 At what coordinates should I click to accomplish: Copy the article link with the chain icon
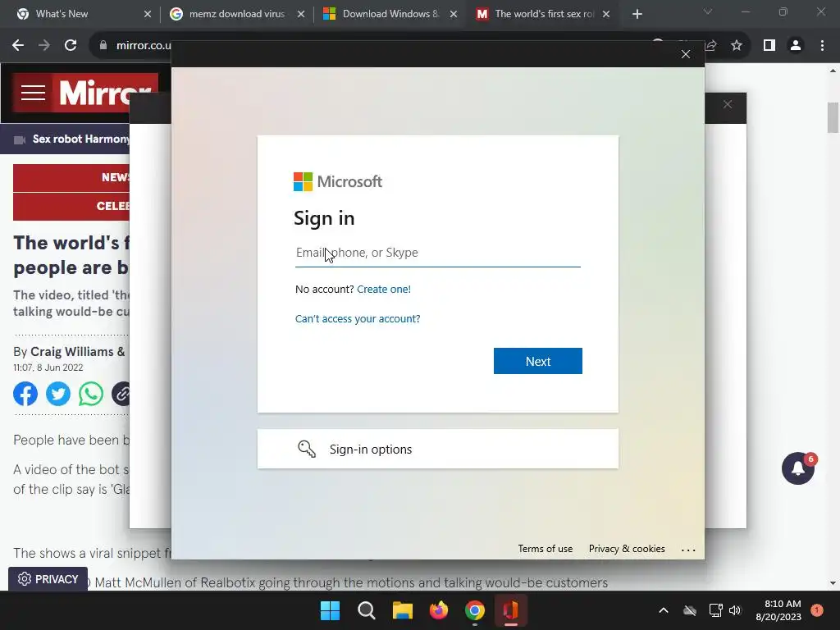coord(121,394)
